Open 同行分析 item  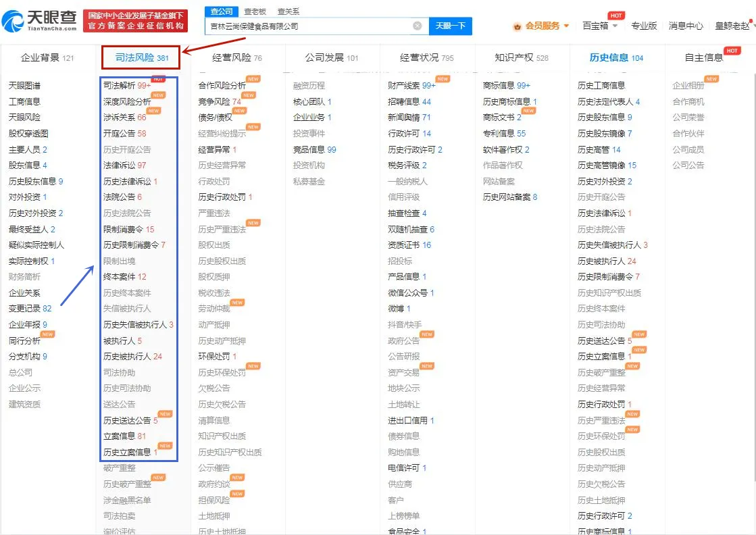tap(24, 340)
